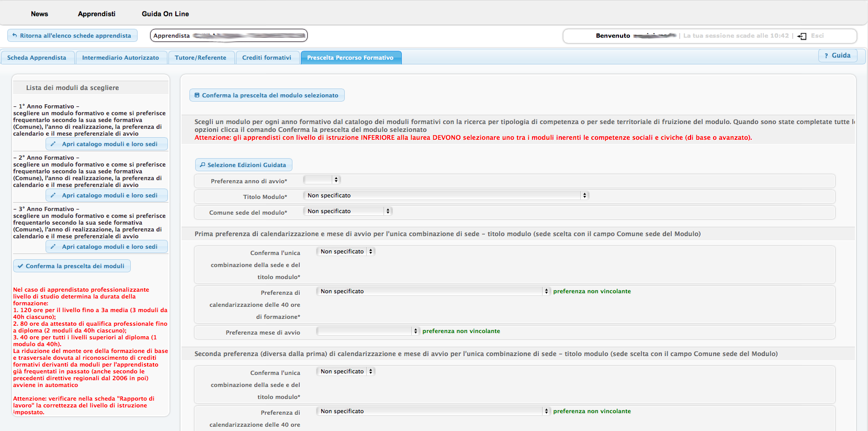The image size is (868, 431).
Task: Click pencil icon for 3° Anno Formativo catalog
Action: (x=53, y=247)
